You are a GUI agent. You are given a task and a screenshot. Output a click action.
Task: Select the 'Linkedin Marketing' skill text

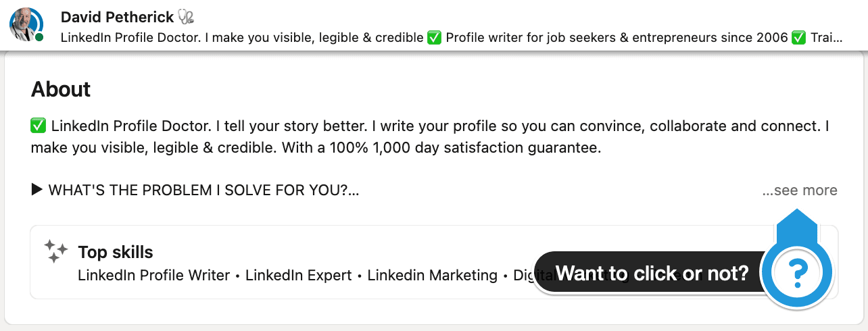coord(433,276)
